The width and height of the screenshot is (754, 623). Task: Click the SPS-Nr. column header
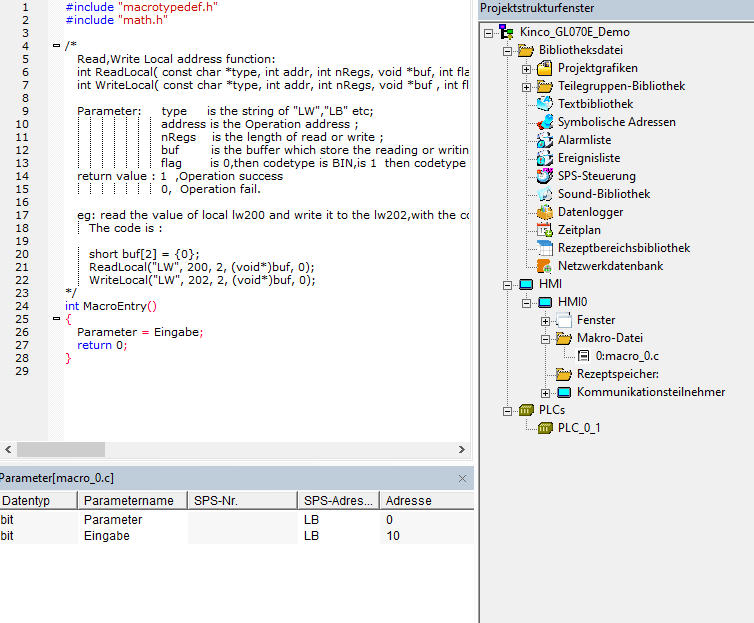coord(242,500)
